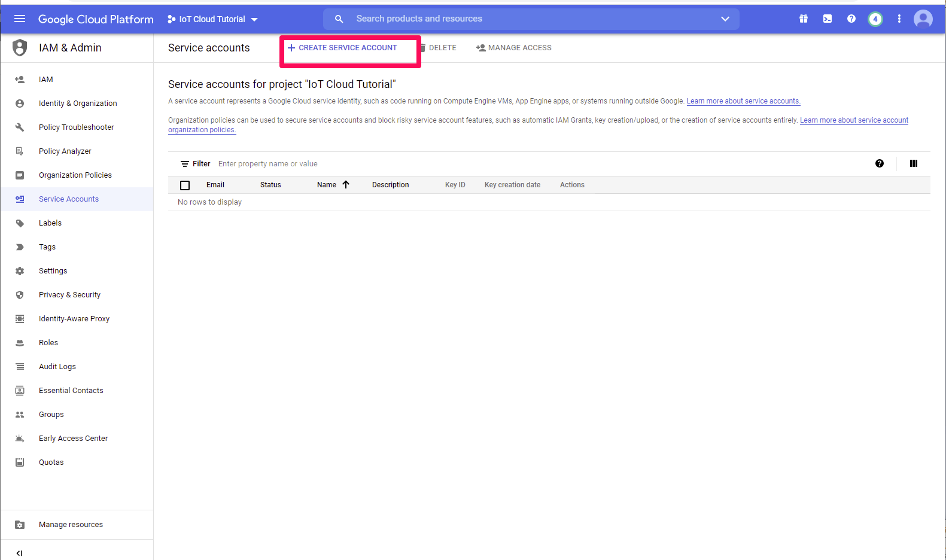Image resolution: width=946 pixels, height=560 pixels.
Task: Expand the search bar dropdown arrow
Action: [725, 19]
